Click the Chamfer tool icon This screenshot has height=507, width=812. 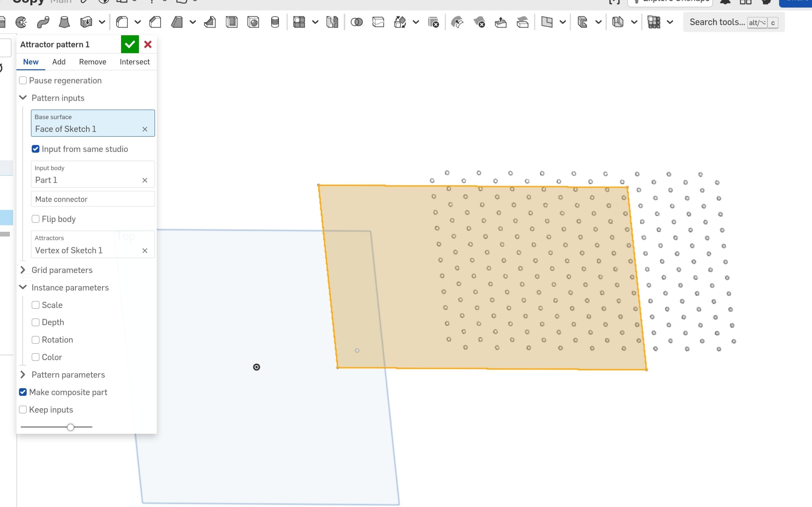click(x=155, y=22)
